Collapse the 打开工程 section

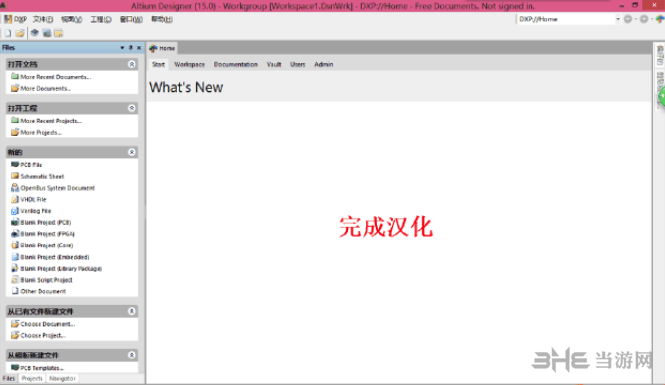click(132, 108)
